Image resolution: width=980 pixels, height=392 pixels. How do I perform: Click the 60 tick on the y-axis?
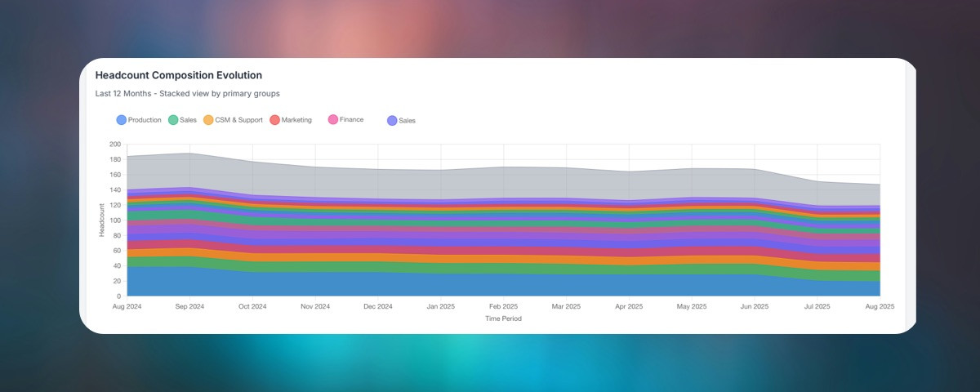coord(116,251)
